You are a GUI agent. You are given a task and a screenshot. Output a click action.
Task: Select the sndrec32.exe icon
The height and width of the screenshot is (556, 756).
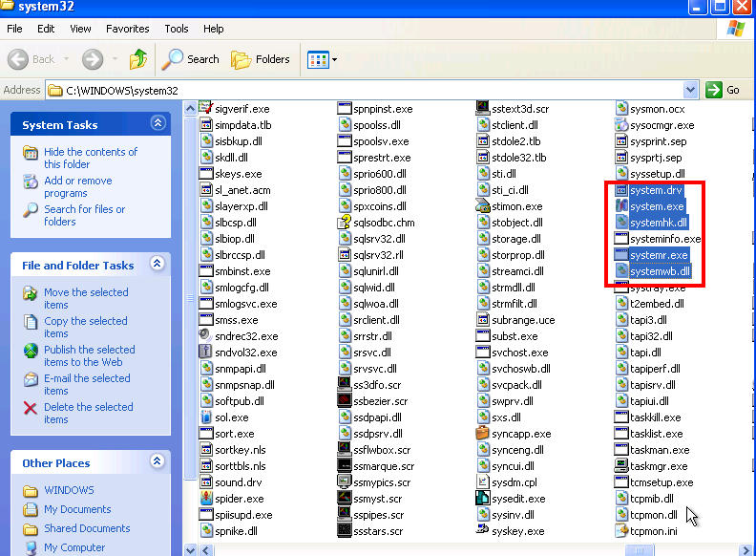[x=206, y=335]
